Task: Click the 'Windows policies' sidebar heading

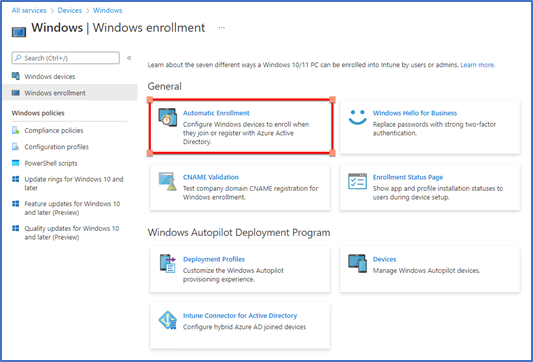Action: tap(38, 113)
